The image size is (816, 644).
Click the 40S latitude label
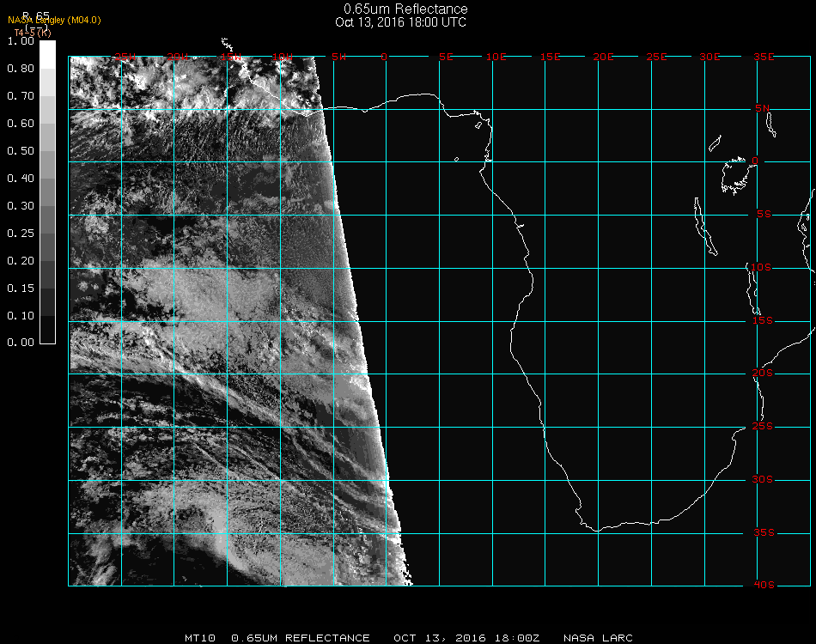click(x=764, y=585)
